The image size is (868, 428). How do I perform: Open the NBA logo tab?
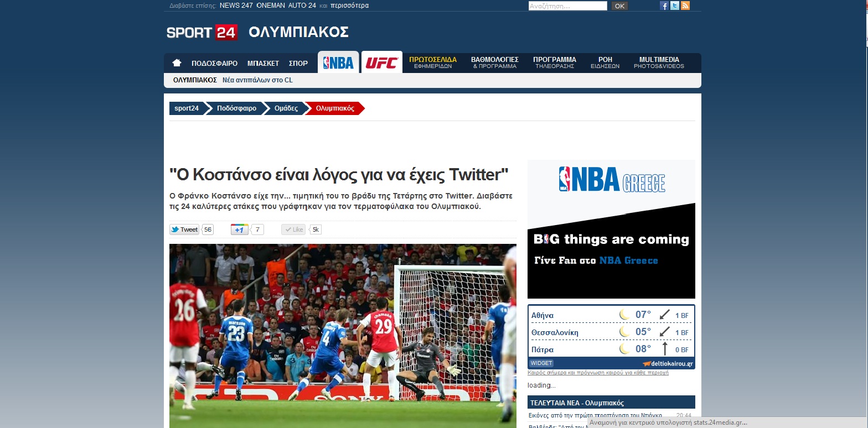(x=338, y=62)
